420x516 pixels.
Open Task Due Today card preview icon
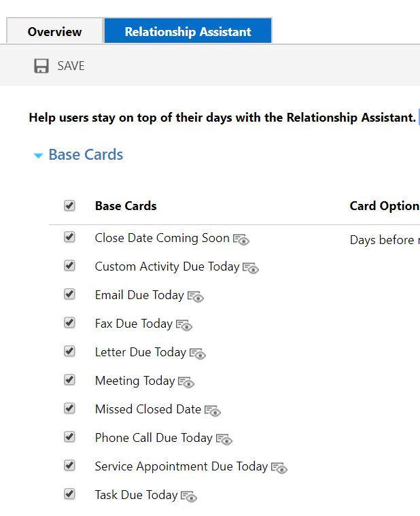coord(189,496)
